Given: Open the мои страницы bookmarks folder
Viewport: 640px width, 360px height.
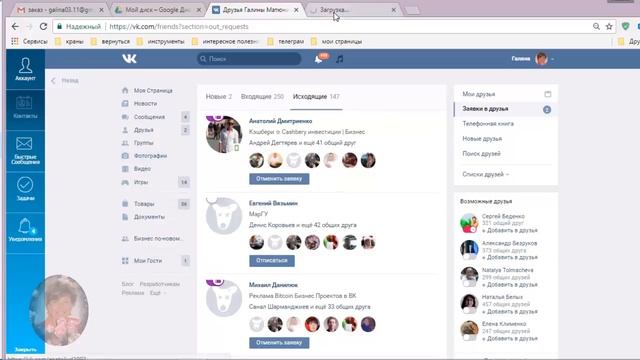Looking at the screenshot, I should click(x=337, y=41).
